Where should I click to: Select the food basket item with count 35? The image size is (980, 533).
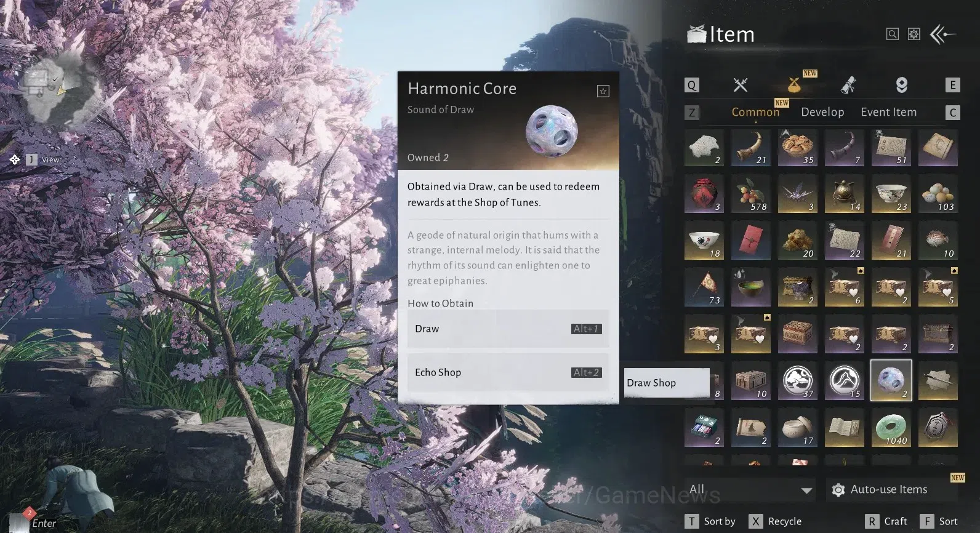coord(798,147)
